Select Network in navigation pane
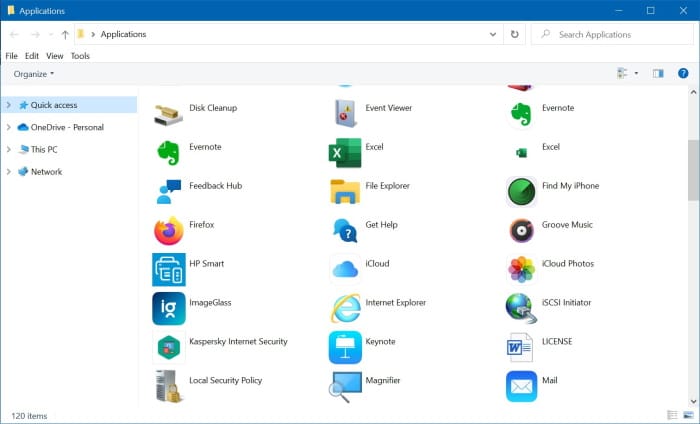This screenshot has width=700, height=424. pyautogui.click(x=46, y=171)
